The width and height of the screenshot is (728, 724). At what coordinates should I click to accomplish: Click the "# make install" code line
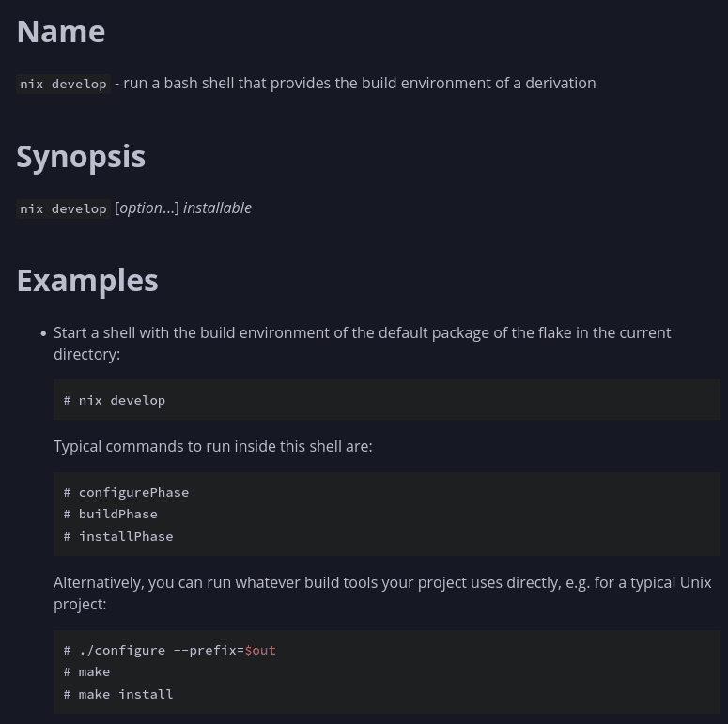119,695
